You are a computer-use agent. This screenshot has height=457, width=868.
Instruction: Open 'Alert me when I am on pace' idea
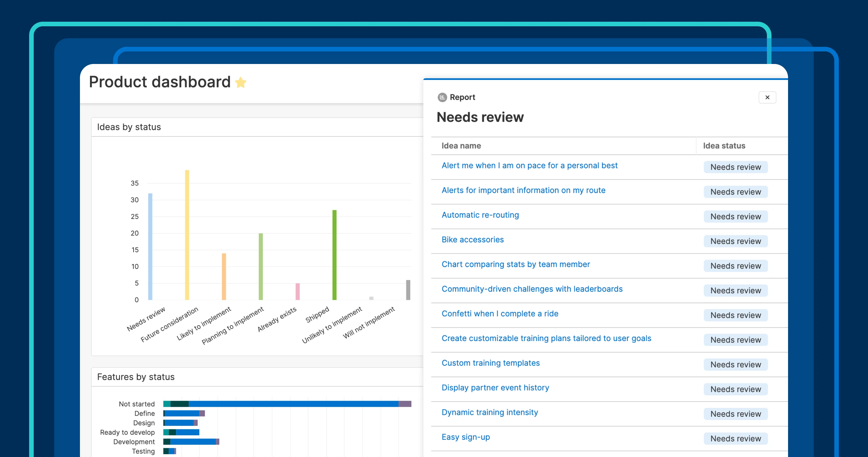pyautogui.click(x=529, y=165)
